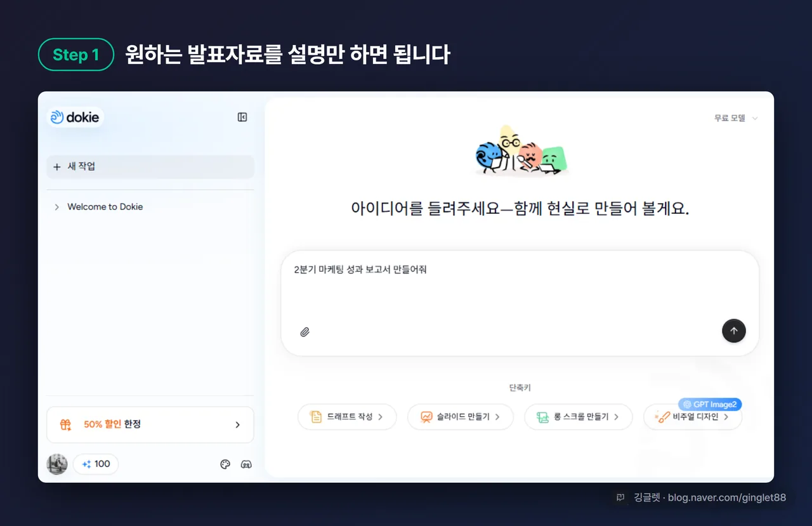Choose the 드래프트 작성 shortcut
The width and height of the screenshot is (812, 526).
click(x=347, y=417)
